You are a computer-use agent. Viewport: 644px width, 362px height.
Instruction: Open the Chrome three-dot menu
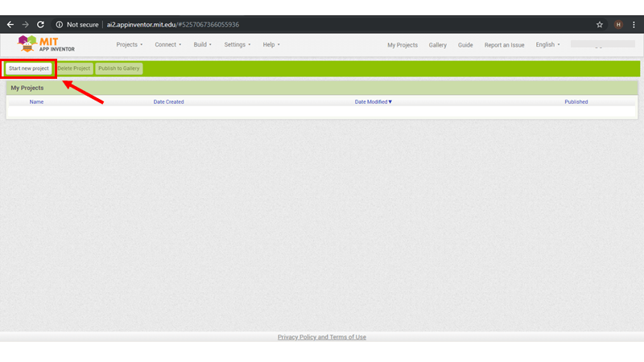[x=635, y=25]
